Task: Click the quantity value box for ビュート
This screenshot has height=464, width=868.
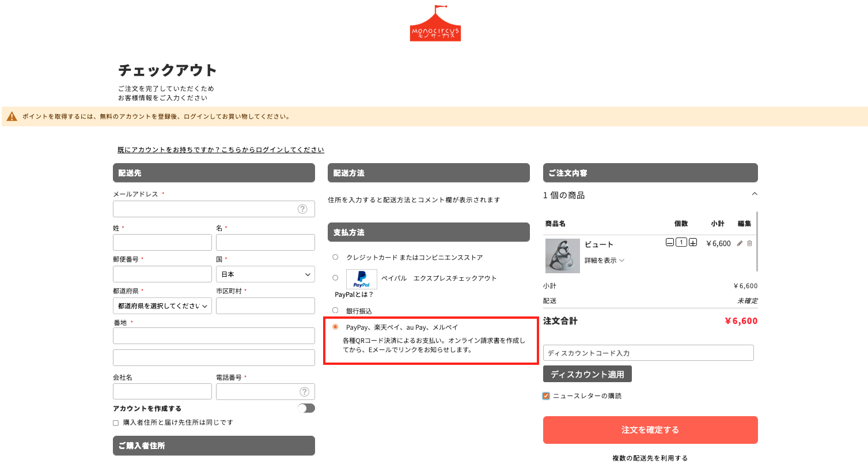Action: click(x=681, y=243)
